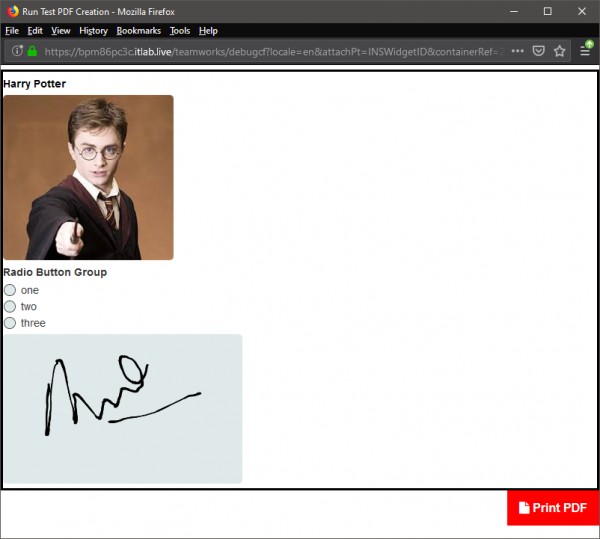Maximize the Firefox window
600x539 pixels.
(x=548, y=11)
